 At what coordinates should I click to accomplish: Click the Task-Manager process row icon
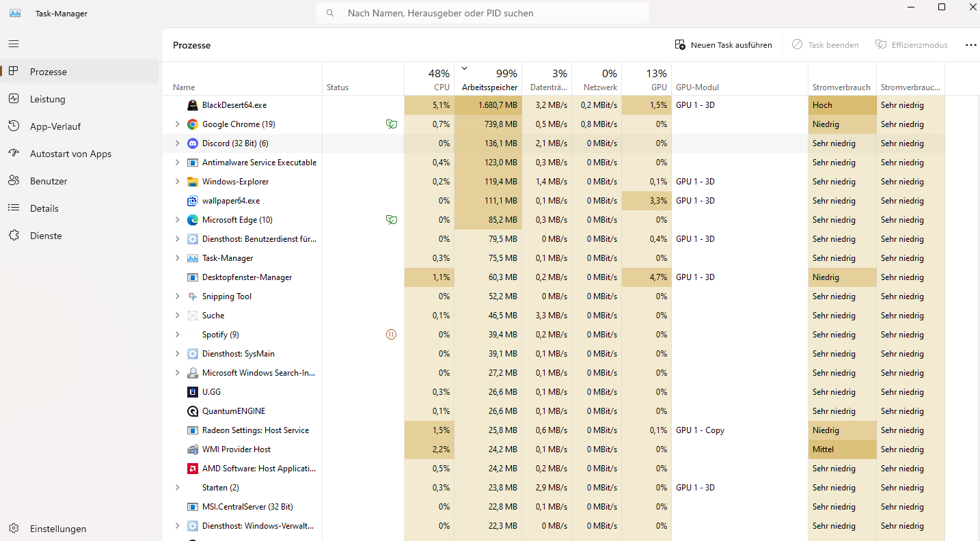tap(193, 258)
